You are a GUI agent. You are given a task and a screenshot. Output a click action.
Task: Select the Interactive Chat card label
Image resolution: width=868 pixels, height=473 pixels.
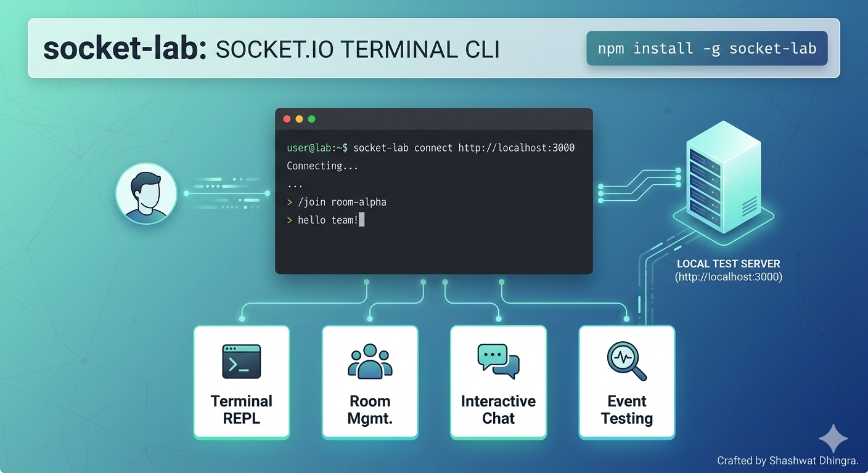498,410
